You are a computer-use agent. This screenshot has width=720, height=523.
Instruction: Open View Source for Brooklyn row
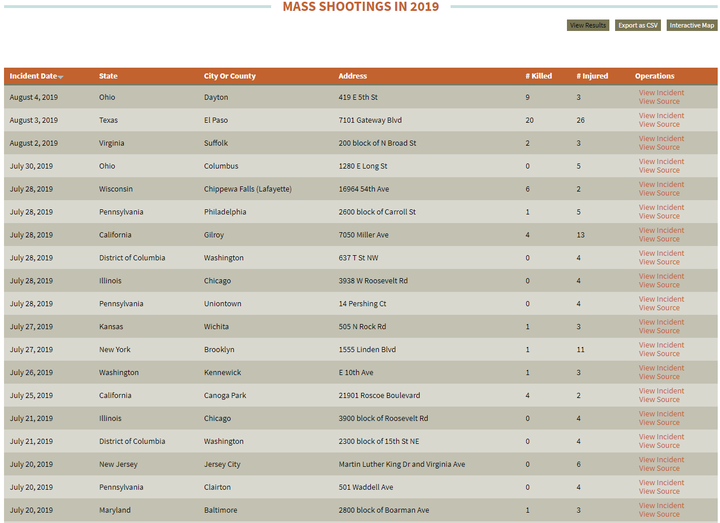pyautogui.click(x=659, y=354)
